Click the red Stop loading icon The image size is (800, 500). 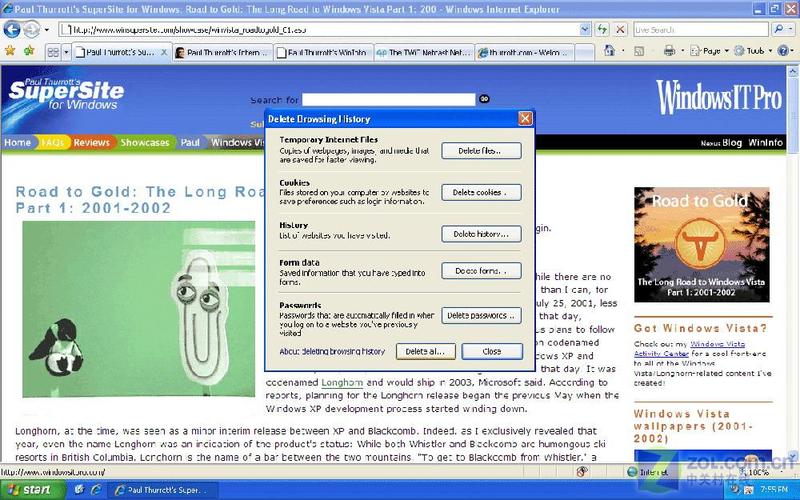tap(620, 30)
